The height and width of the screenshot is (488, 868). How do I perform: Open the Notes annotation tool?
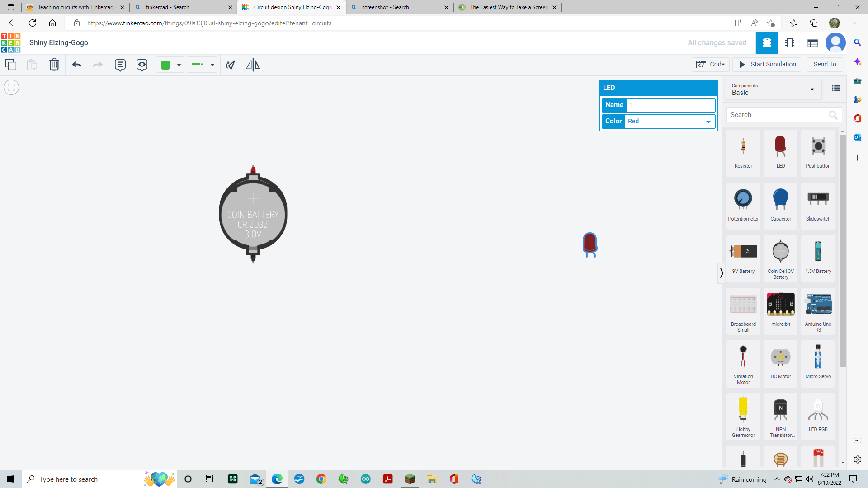[120, 65]
